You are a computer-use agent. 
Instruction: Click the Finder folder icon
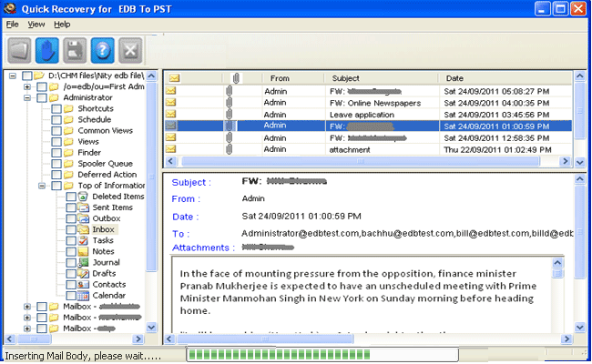point(68,153)
